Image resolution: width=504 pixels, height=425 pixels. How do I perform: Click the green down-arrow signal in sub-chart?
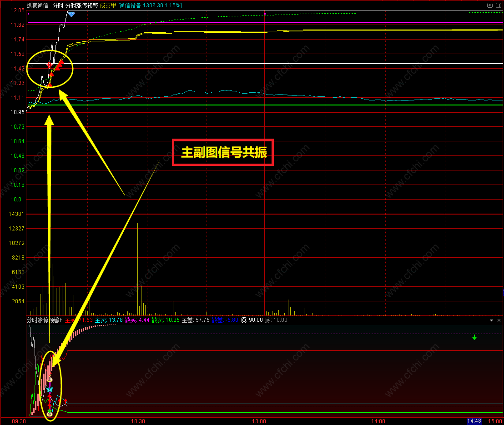coord(474,338)
